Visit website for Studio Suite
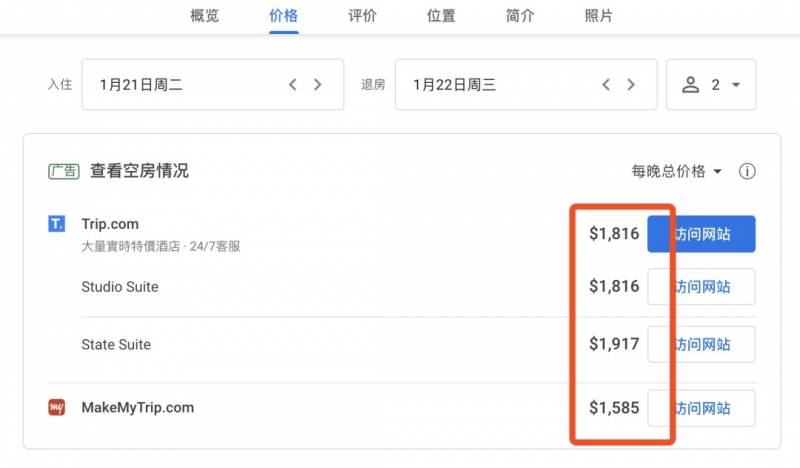 [702, 287]
